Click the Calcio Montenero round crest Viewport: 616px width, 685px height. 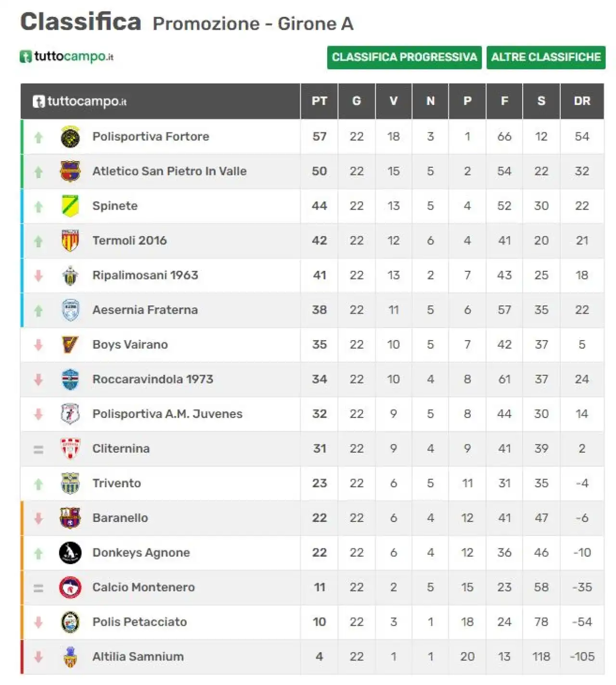coord(70,587)
